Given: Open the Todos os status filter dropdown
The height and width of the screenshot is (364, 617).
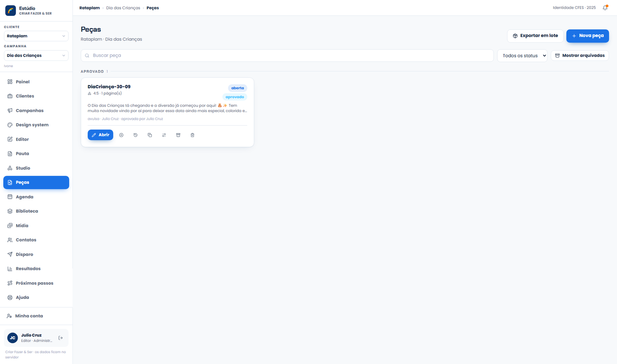Looking at the screenshot, I should pyautogui.click(x=522, y=55).
